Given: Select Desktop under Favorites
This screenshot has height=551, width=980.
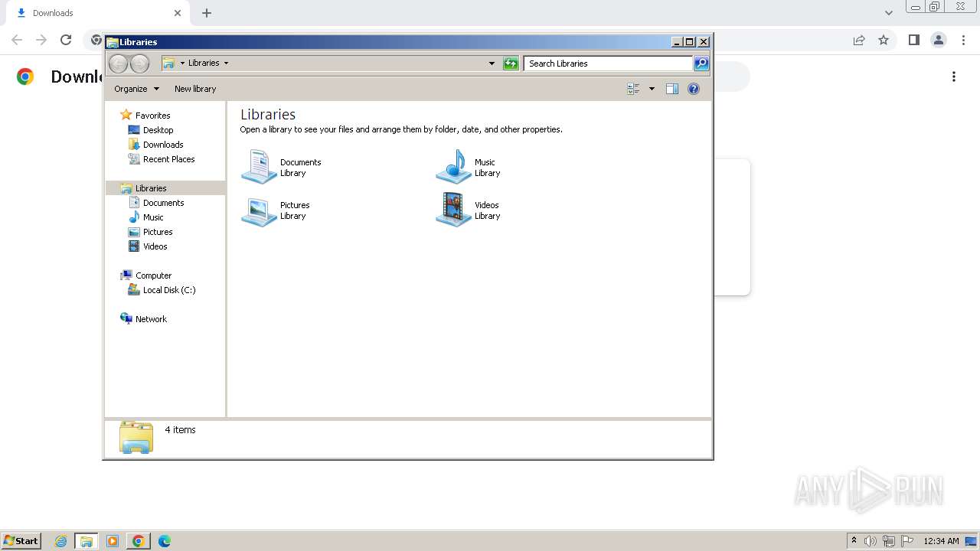Looking at the screenshot, I should tap(158, 130).
